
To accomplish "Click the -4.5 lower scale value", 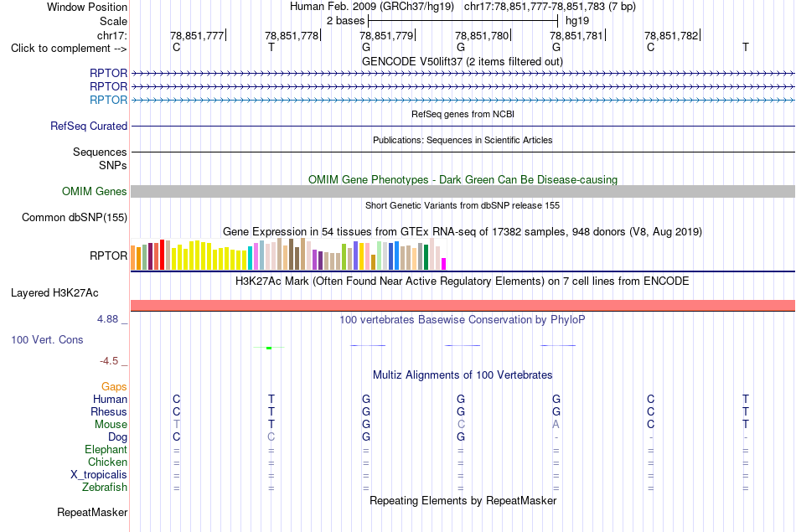I will 109,361.
